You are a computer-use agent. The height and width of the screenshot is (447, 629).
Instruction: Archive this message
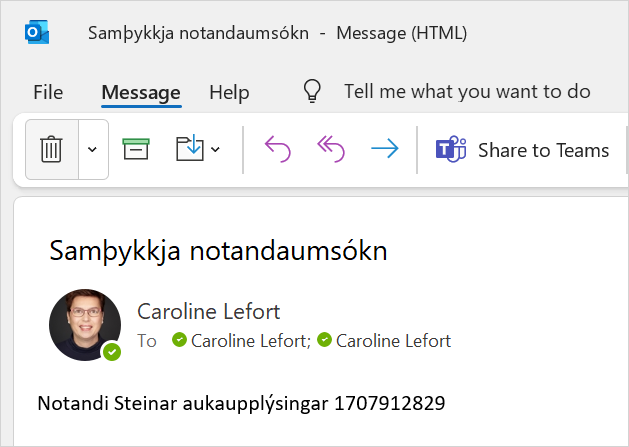coord(136,150)
